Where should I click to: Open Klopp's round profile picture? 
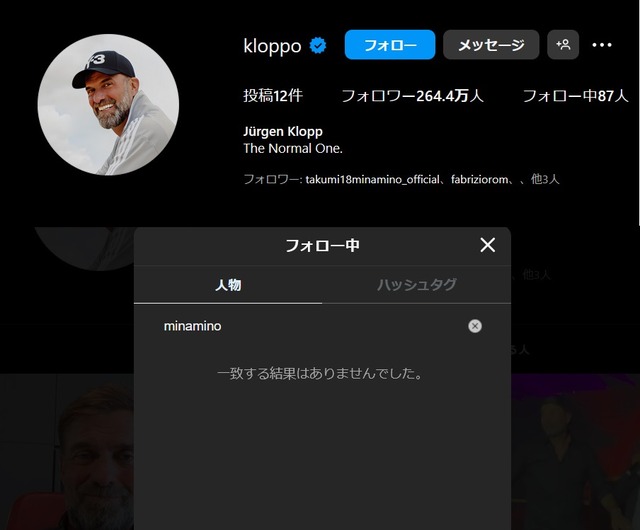(108, 105)
